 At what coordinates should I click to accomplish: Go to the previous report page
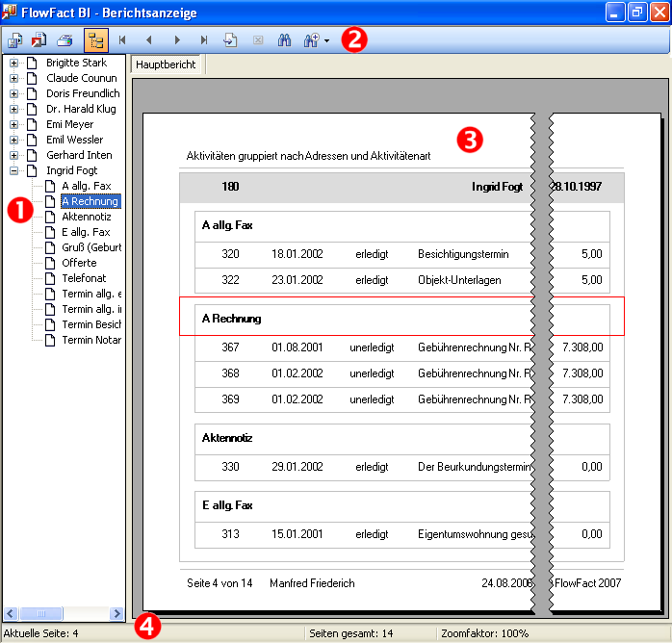[x=149, y=40]
